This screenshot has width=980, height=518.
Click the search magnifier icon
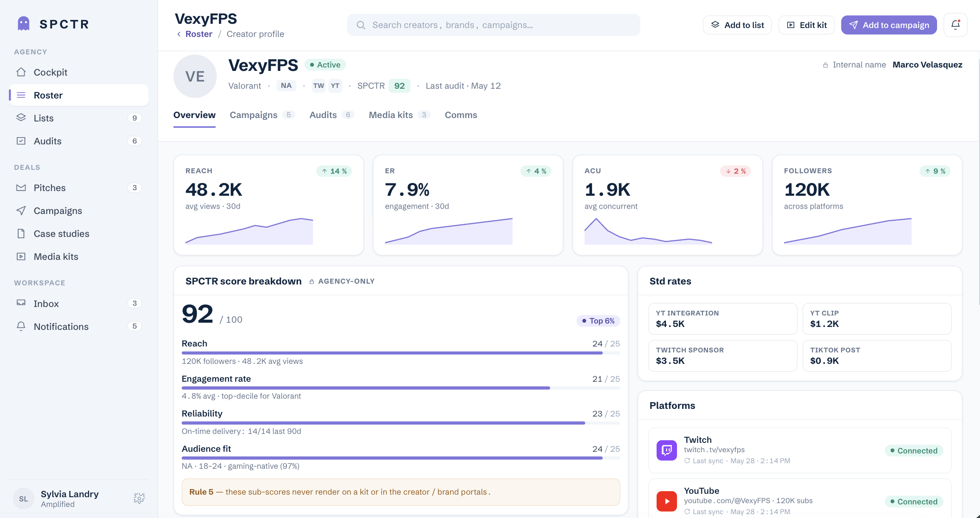click(x=361, y=25)
